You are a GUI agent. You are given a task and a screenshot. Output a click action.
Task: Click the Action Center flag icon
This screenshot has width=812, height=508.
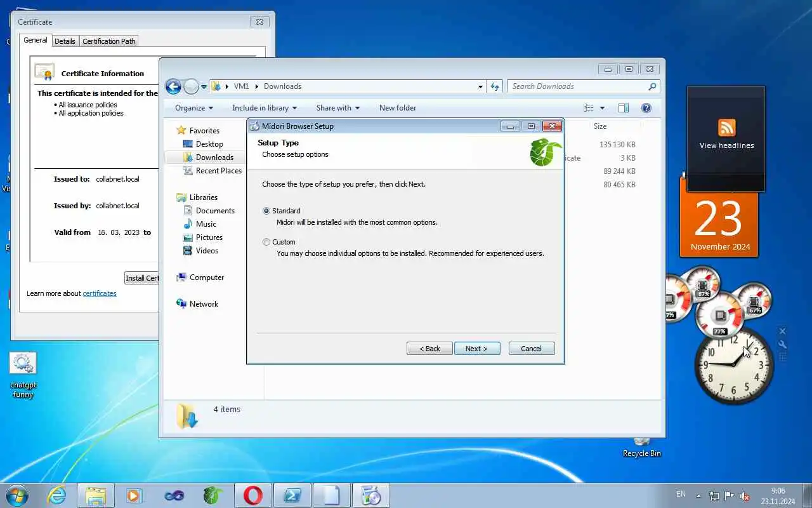(x=729, y=496)
